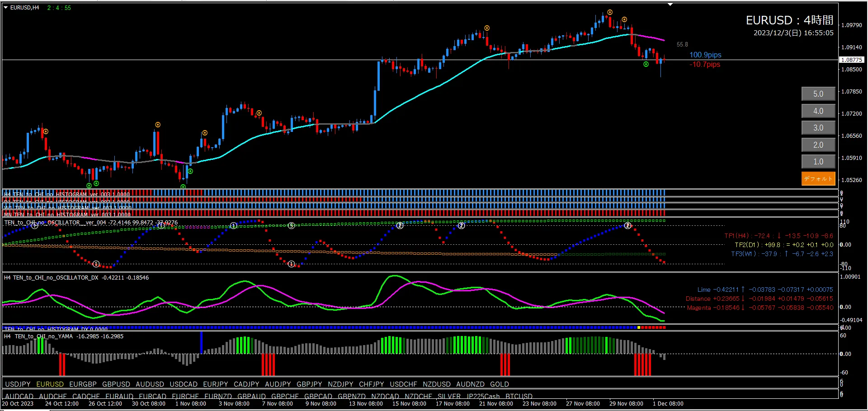Click the green signal circle below latest candles

(x=646, y=64)
